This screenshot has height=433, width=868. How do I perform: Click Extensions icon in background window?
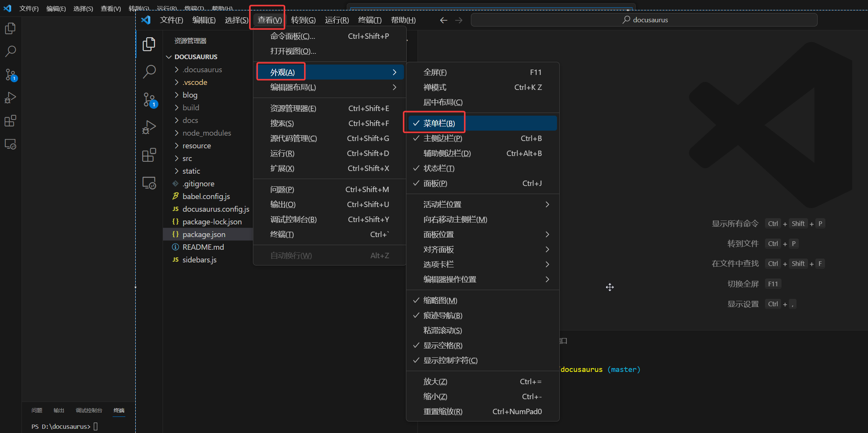(10, 121)
